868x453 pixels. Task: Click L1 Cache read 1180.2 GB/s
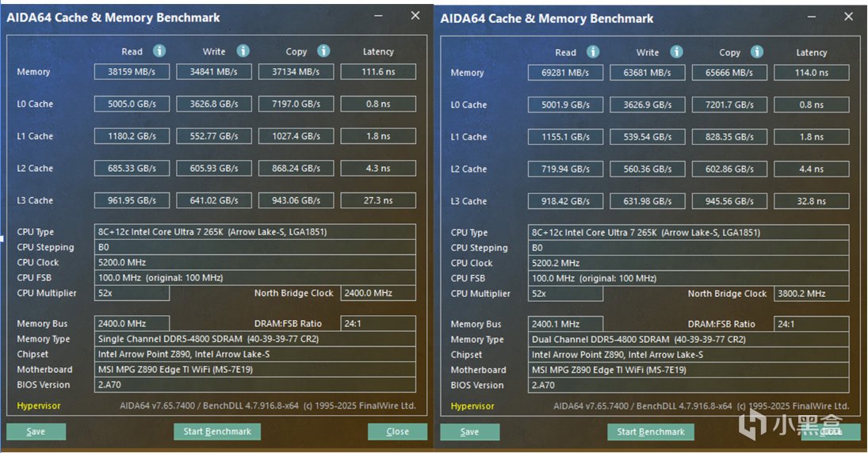click(x=132, y=136)
